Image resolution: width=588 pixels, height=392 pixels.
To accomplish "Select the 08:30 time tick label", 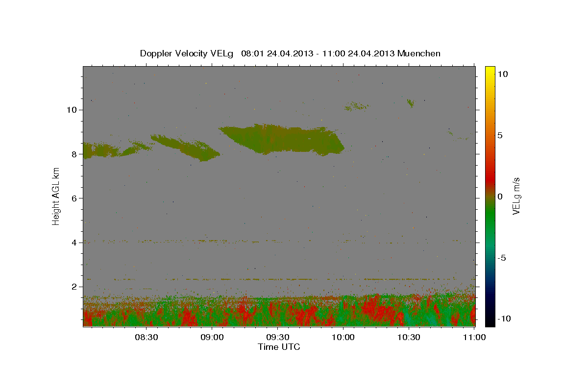I will (x=146, y=337).
